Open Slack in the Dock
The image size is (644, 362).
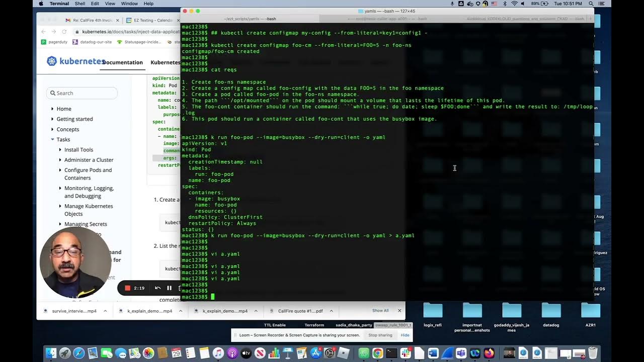[x=406, y=353]
